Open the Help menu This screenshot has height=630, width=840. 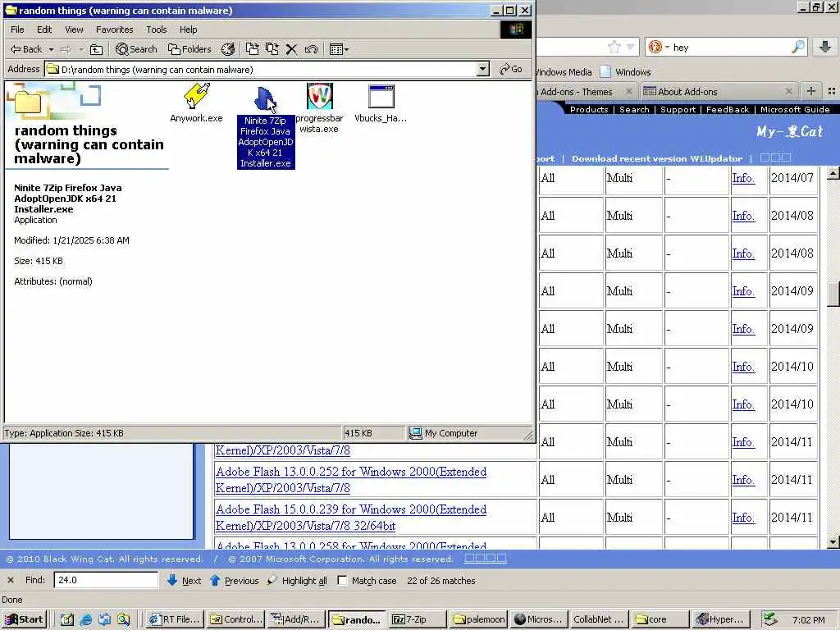click(x=188, y=30)
